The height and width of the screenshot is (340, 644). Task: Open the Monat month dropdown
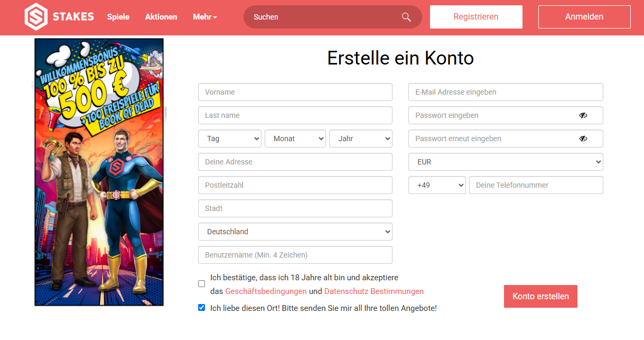[x=295, y=139]
